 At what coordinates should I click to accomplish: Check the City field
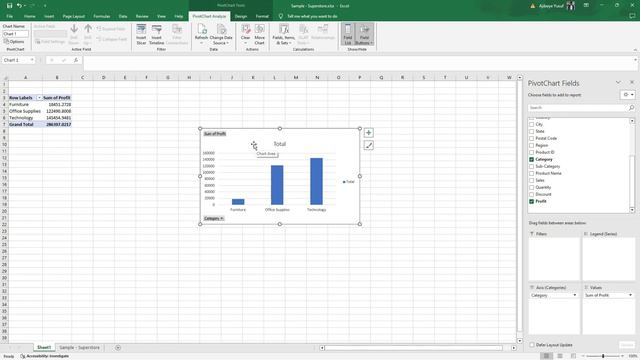[531, 124]
